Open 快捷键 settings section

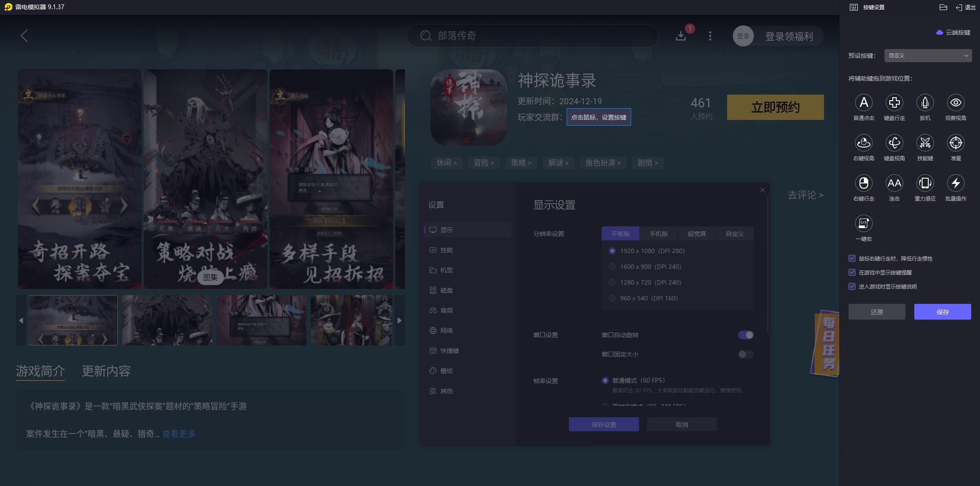click(x=468, y=351)
